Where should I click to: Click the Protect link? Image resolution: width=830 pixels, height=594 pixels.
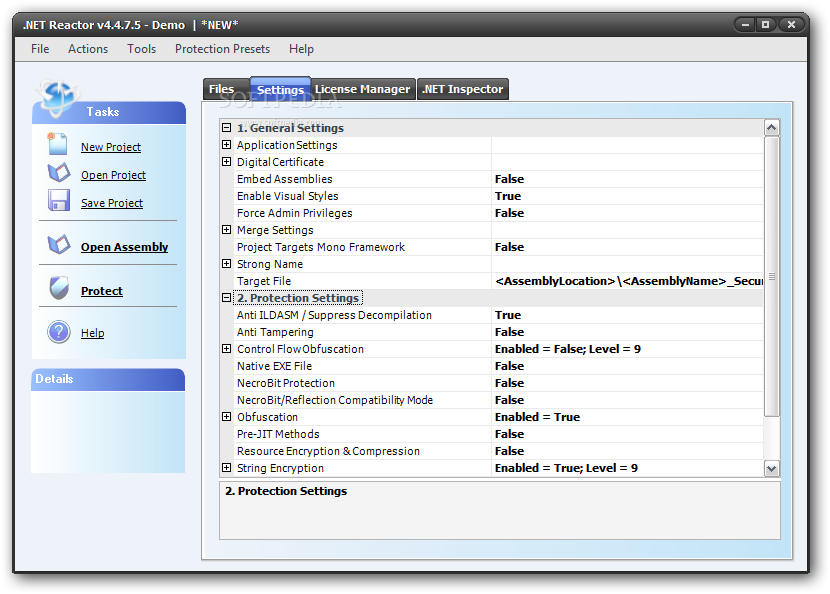click(102, 291)
